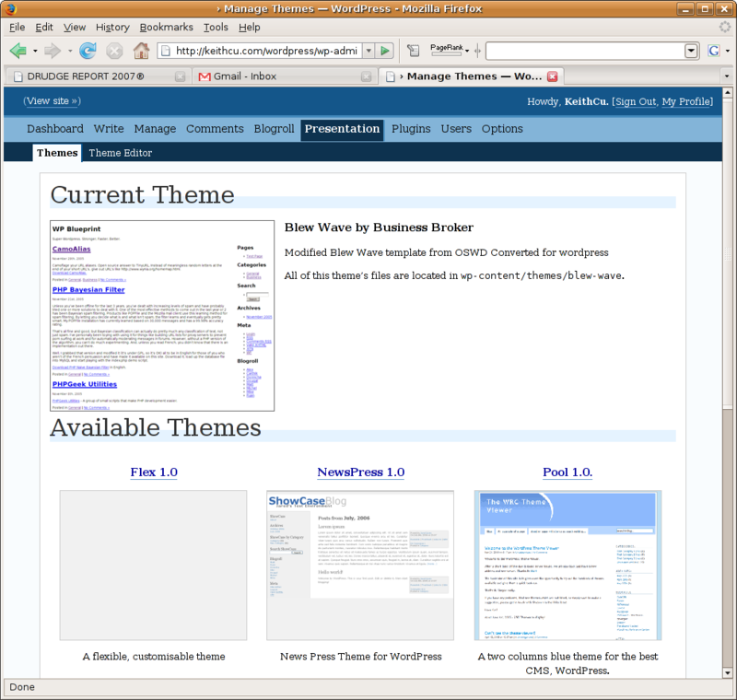Go to the home page icon

click(141, 51)
